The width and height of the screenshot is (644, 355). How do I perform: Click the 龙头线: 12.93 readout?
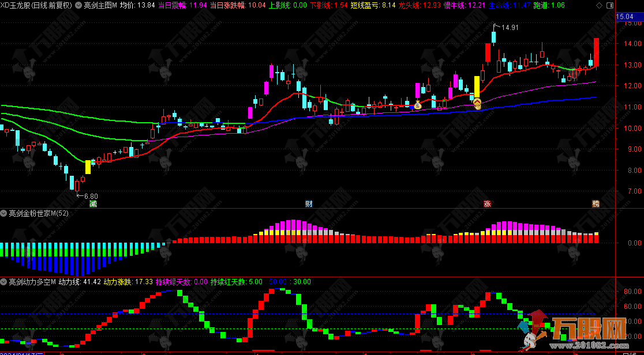click(420, 5)
